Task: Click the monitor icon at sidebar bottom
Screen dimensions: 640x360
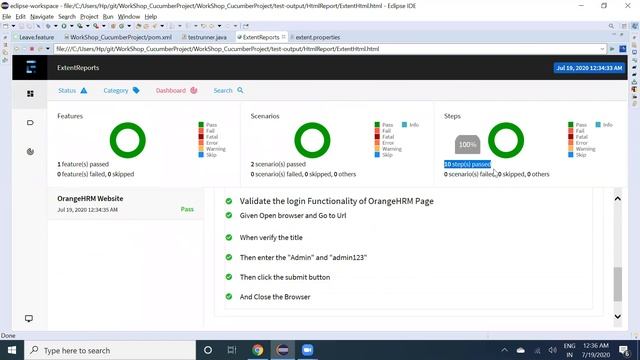Action: point(29,318)
